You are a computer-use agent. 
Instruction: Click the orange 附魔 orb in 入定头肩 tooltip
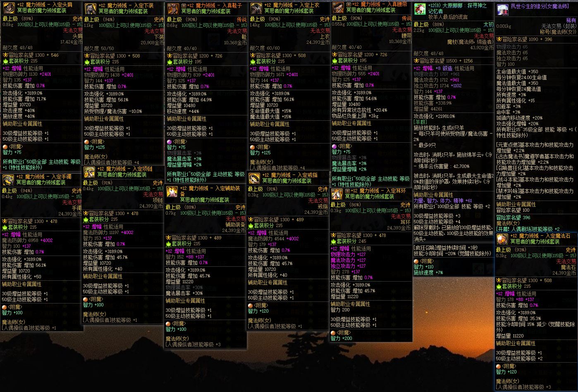point(5,146)
